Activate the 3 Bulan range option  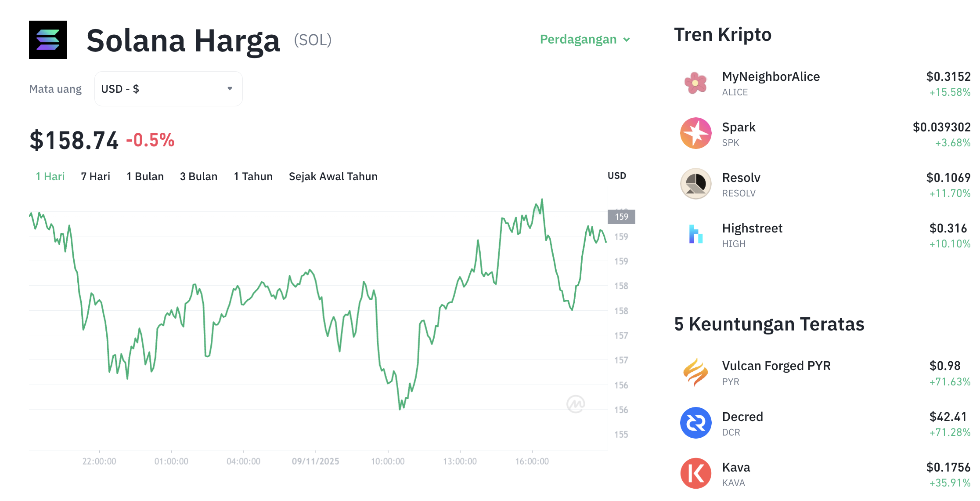(198, 176)
